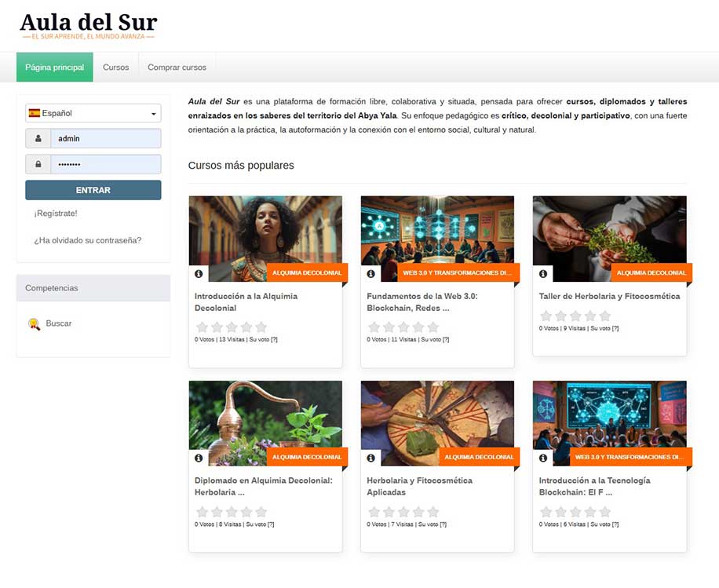Open Herbolaria y Fitocosmética Aplicadas course title
The height and width of the screenshot is (588, 719).
pyautogui.click(x=420, y=487)
